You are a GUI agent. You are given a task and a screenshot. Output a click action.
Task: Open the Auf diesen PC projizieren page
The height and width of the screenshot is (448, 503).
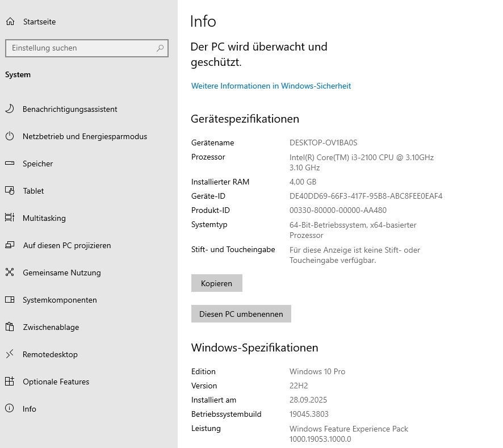coord(66,245)
